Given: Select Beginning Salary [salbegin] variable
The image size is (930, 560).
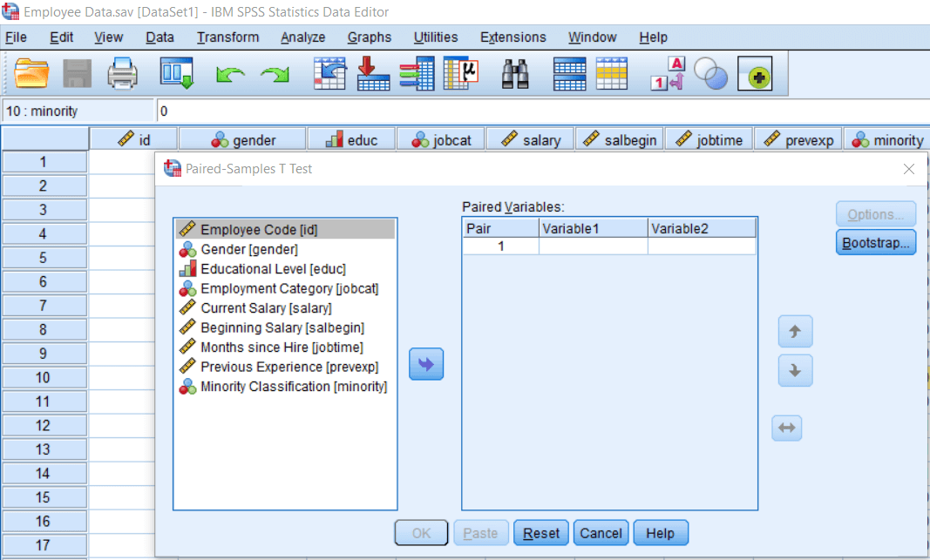Looking at the screenshot, I should point(285,327).
